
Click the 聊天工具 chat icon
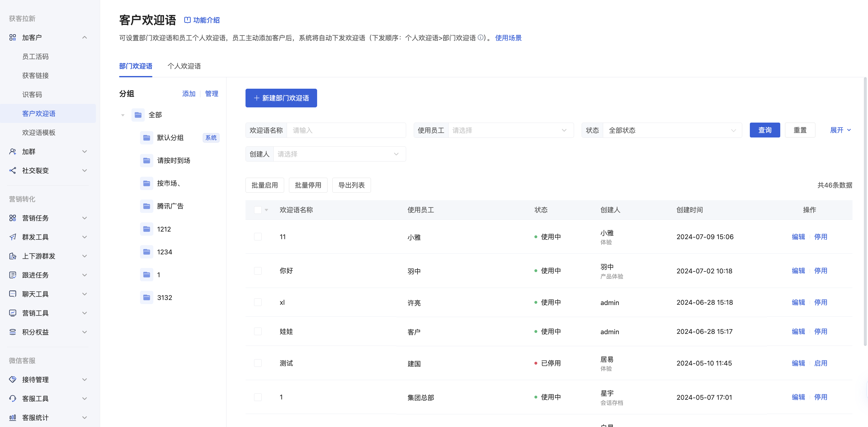[x=12, y=294]
